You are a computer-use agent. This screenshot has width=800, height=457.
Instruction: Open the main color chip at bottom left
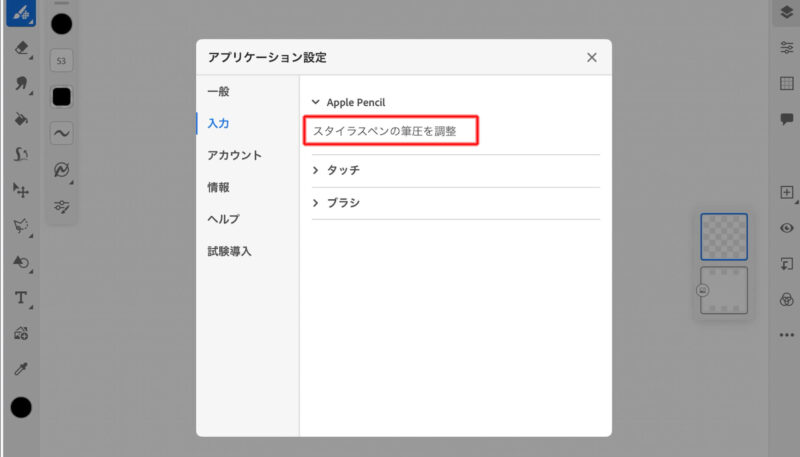[x=21, y=408]
